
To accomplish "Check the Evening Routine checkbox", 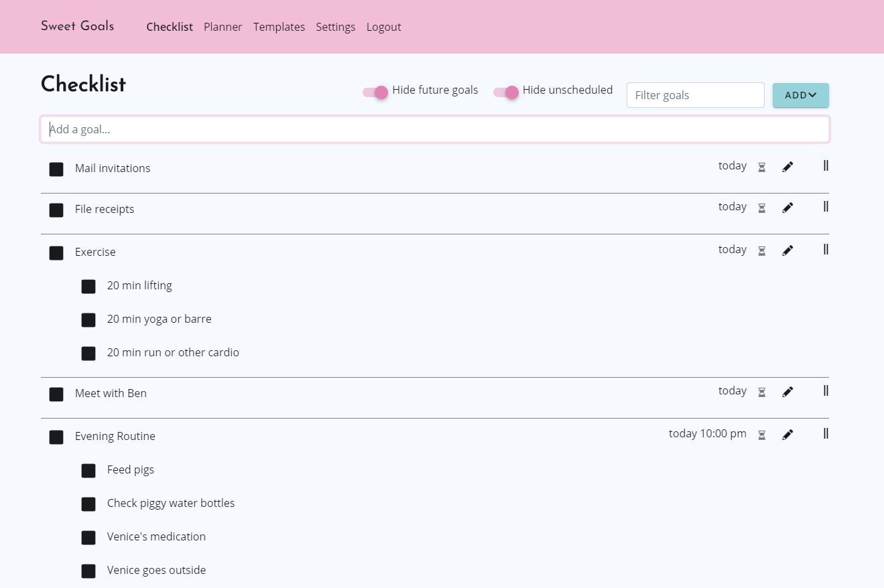I will click(56, 437).
